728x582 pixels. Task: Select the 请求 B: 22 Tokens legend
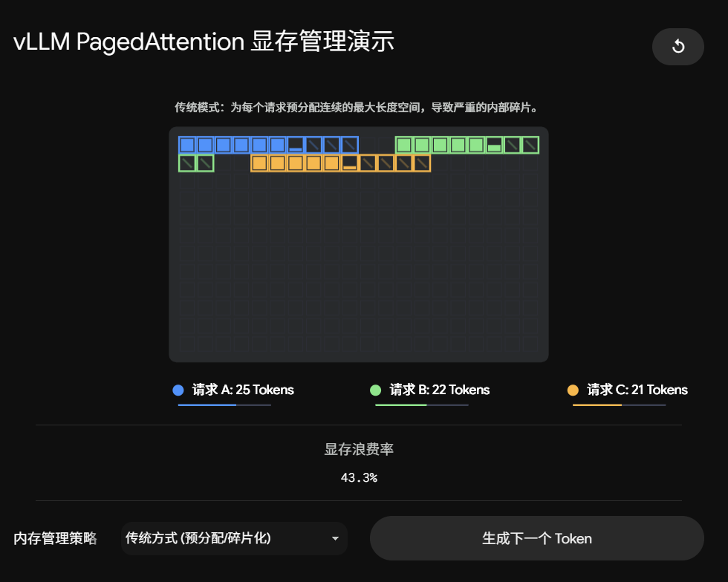point(430,390)
